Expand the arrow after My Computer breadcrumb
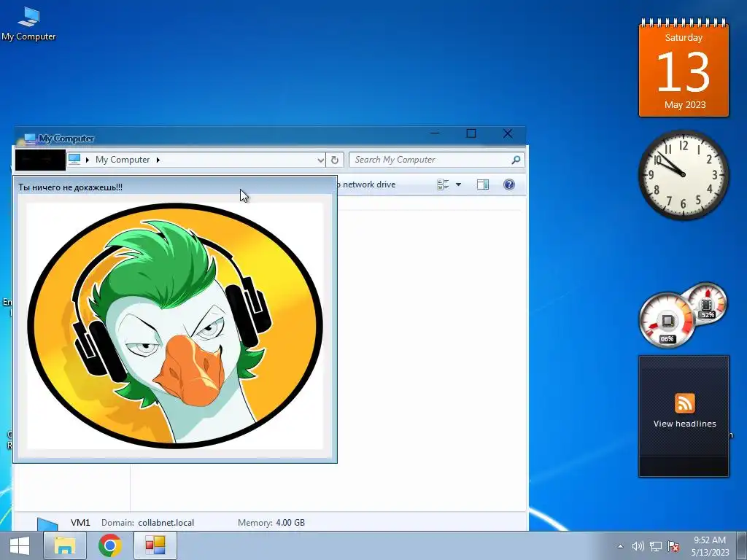This screenshot has height=560, width=747. pos(158,160)
